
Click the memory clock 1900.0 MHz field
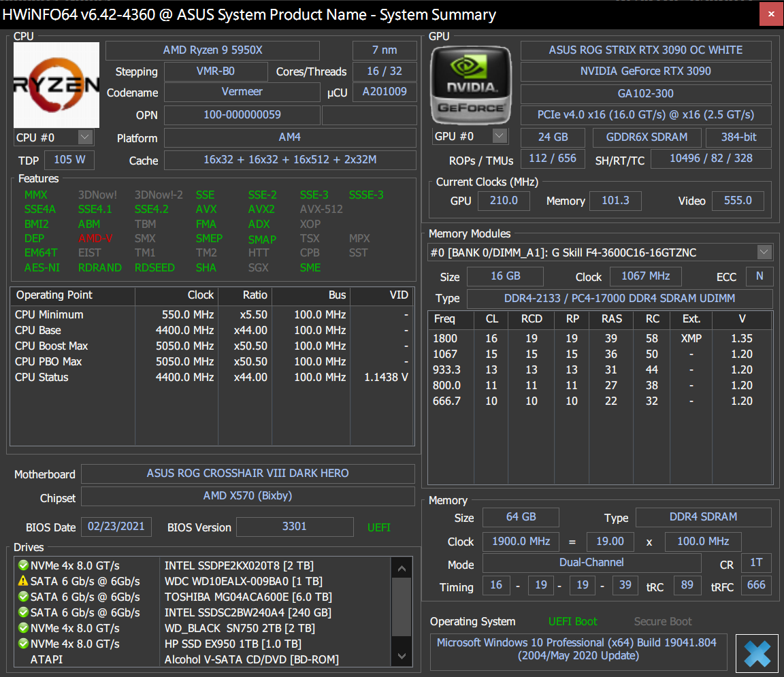tap(521, 542)
